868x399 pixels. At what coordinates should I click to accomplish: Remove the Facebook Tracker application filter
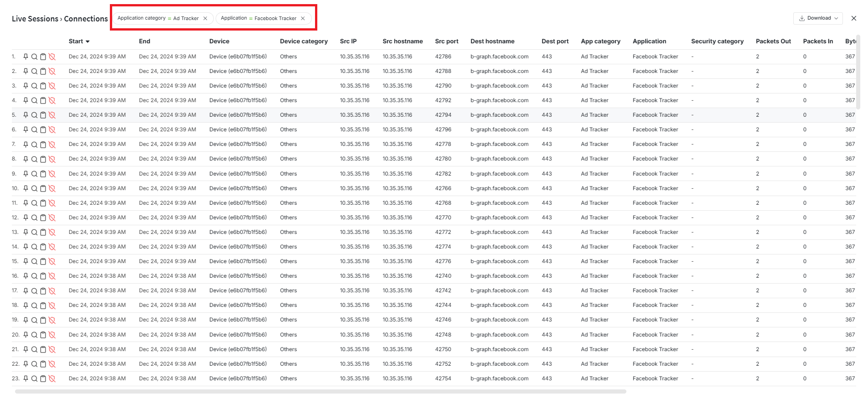[x=303, y=18]
